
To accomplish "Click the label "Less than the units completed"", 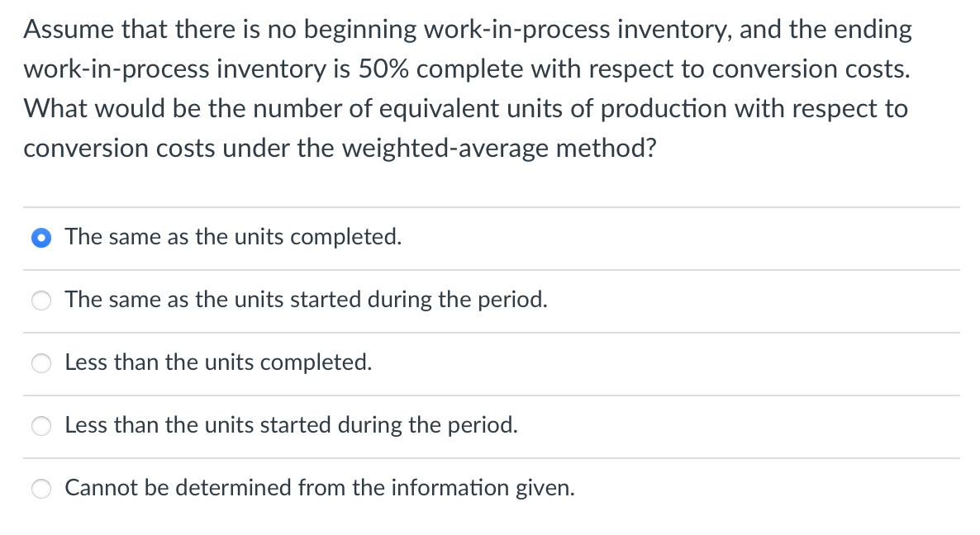I will click(x=218, y=363).
